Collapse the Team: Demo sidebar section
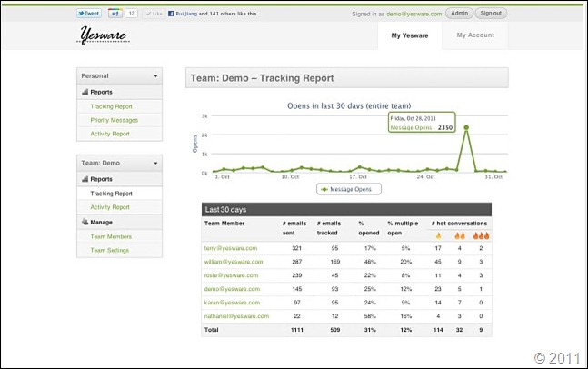The height and width of the screenshot is (369, 588). point(155,165)
